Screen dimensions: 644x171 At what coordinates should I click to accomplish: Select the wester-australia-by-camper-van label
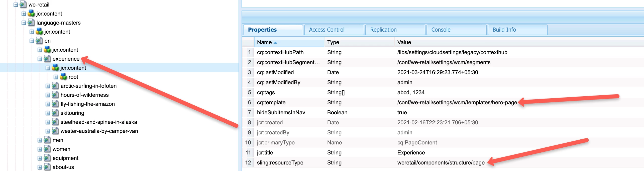(x=99, y=131)
